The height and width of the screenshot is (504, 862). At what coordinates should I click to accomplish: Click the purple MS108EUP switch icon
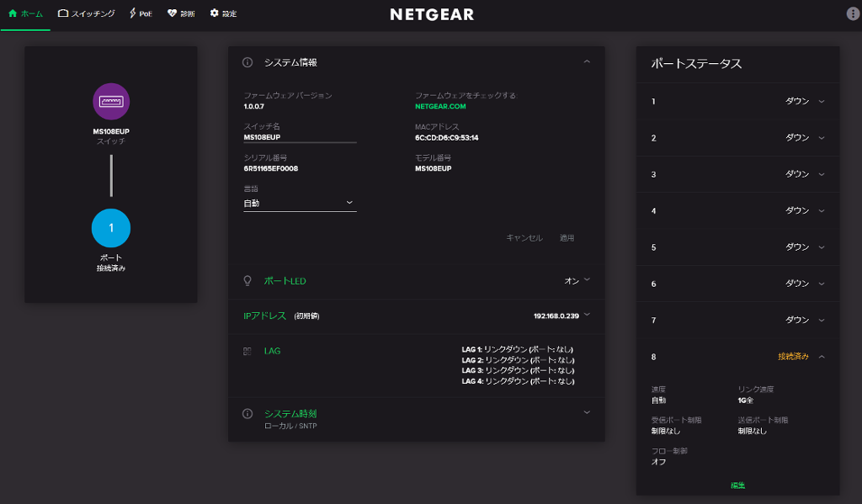pyautogui.click(x=111, y=102)
